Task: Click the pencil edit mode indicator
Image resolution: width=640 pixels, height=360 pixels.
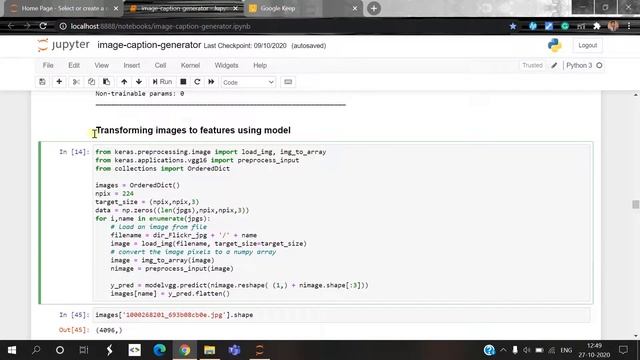Action: [554, 65]
